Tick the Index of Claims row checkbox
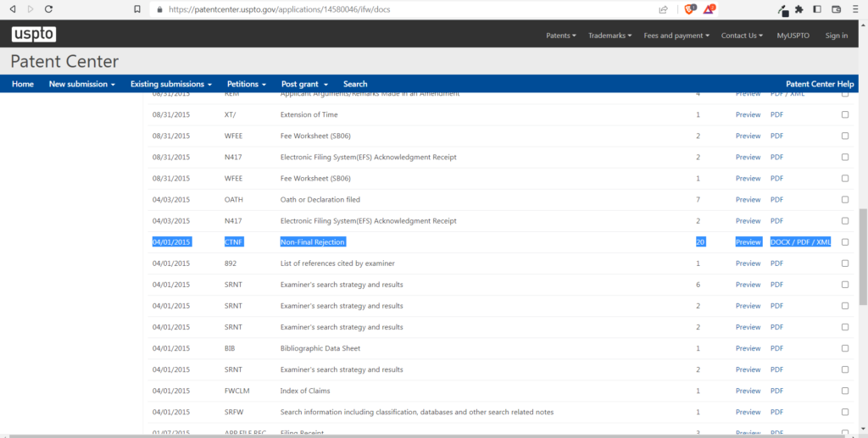 click(844, 391)
